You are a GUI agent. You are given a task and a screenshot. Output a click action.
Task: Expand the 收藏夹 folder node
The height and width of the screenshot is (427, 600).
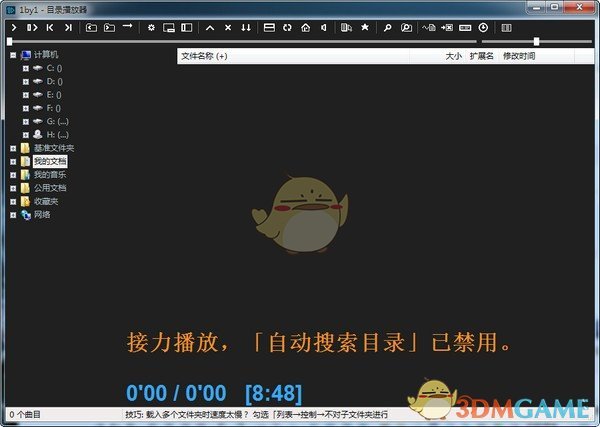(x=13, y=202)
